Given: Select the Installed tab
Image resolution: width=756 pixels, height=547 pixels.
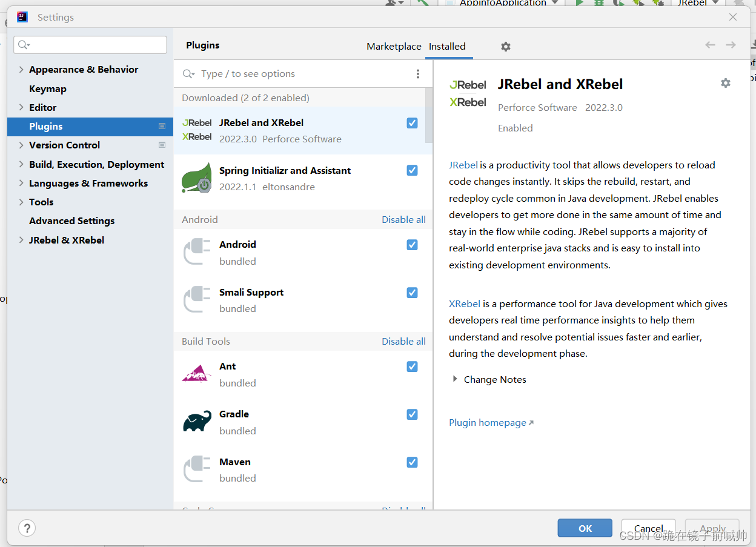Looking at the screenshot, I should click(x=447, y=47).
